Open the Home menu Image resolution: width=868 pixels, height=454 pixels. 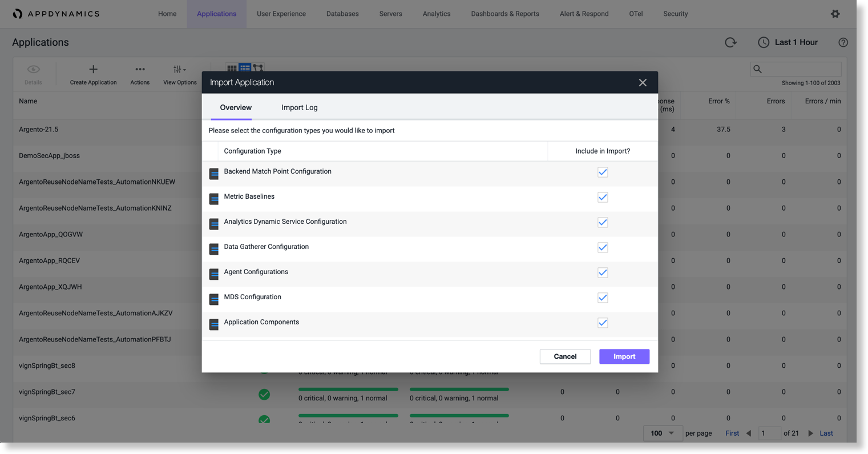point(167,14)
